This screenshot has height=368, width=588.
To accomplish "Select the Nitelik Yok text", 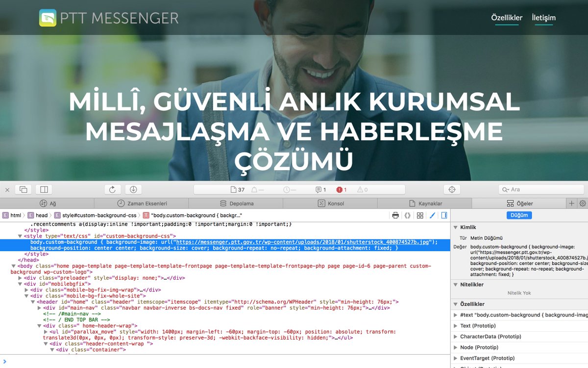I will (x=519, y=293).
